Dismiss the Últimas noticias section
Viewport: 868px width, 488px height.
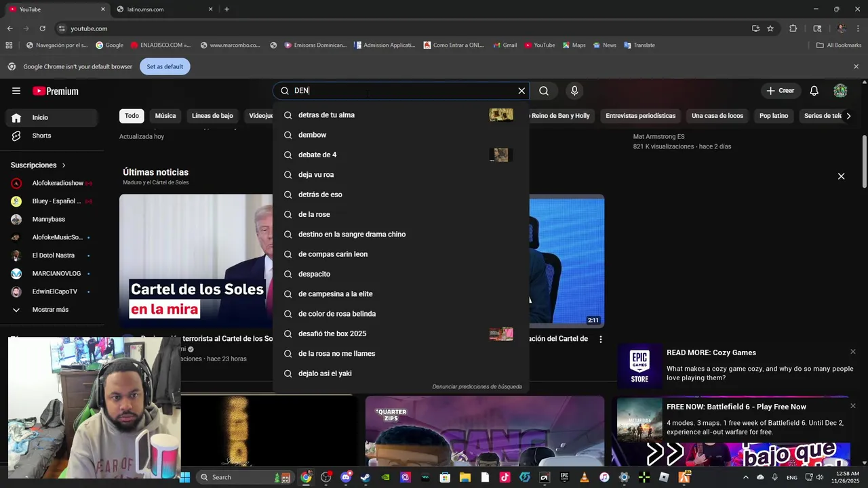point(841,176)
